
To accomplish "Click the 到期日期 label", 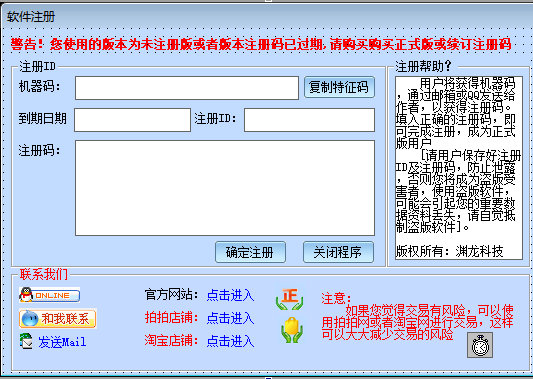I will (42, 119).
